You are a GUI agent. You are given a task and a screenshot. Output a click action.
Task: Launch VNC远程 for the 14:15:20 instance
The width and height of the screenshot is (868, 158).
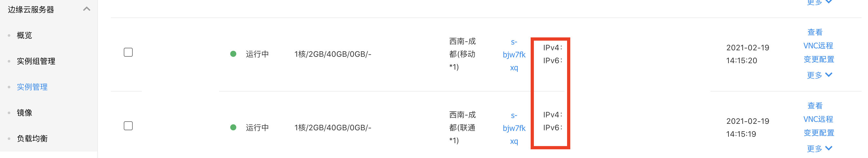click(818, 46)
